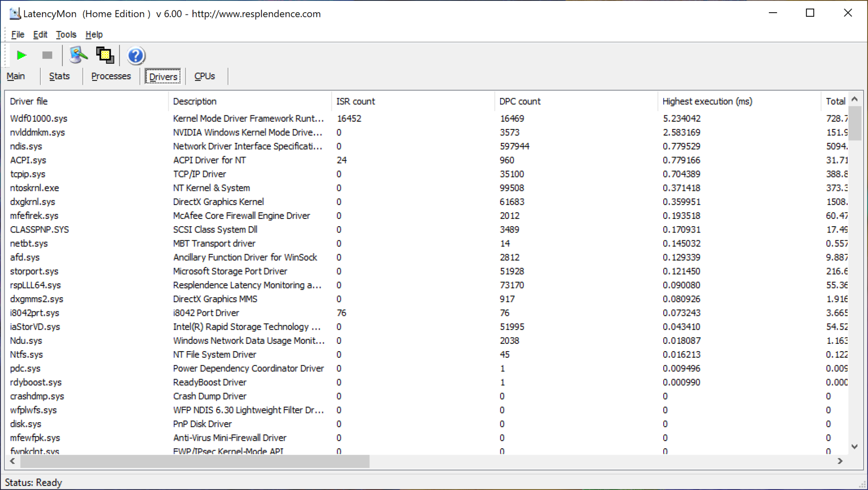Viewport: 868px width, 490px height.
Task: Sort by ISR count column header
Action: tap(355, 101)
